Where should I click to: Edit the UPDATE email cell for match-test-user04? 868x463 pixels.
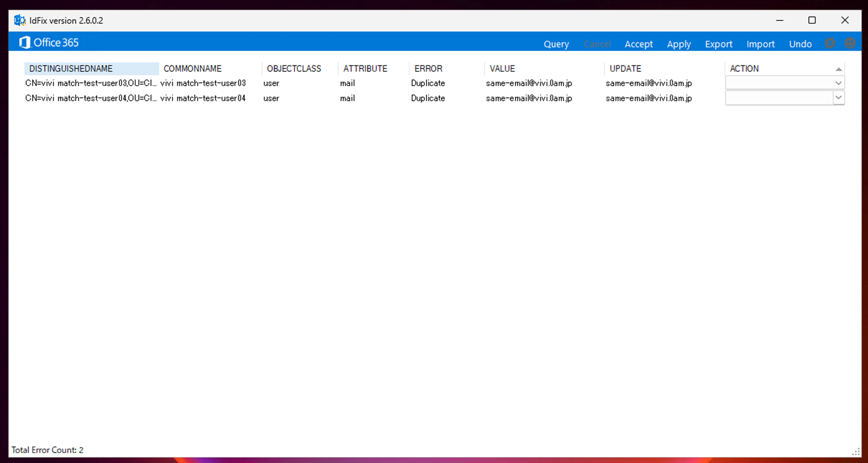pos(649,98)
